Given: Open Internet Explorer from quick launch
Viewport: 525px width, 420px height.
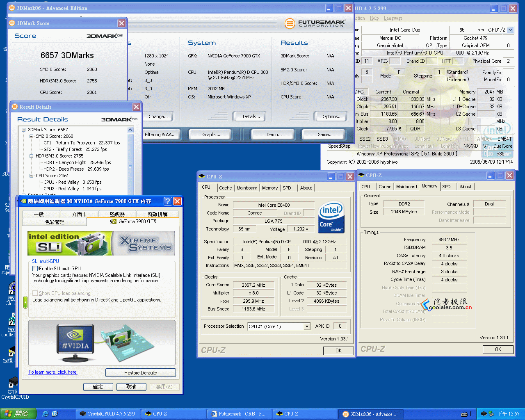Looking at the screenshot, I should pyautogui.click(x=46, y=414).
